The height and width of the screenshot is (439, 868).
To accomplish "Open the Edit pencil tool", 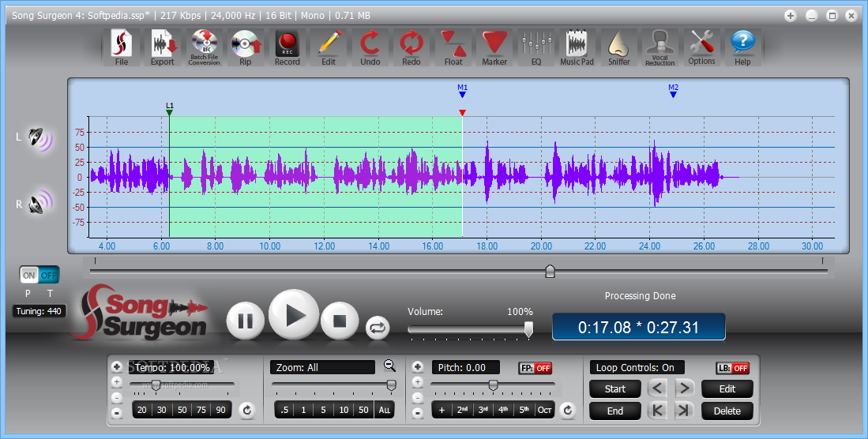I will 329,47.
